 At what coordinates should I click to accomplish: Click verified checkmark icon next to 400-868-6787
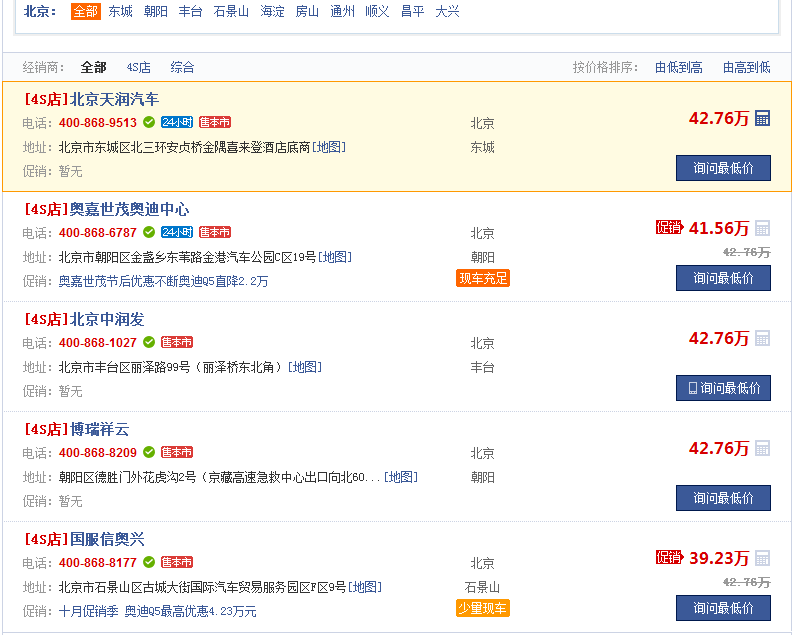149,232
